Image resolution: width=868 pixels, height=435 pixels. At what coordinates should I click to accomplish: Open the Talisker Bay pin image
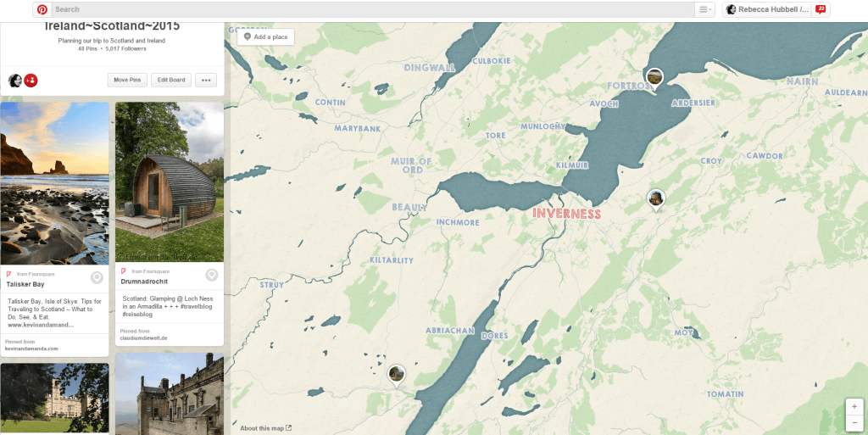55,183
